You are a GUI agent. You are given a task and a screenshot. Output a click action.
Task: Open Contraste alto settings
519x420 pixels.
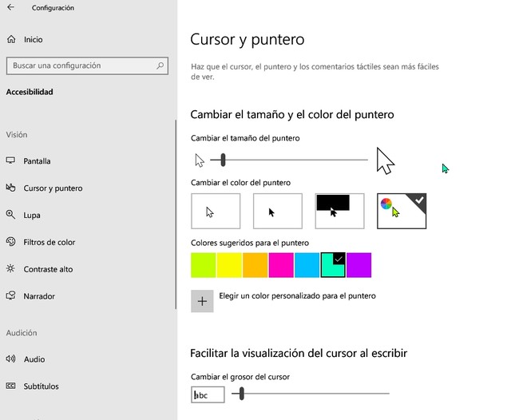(48, 269)
